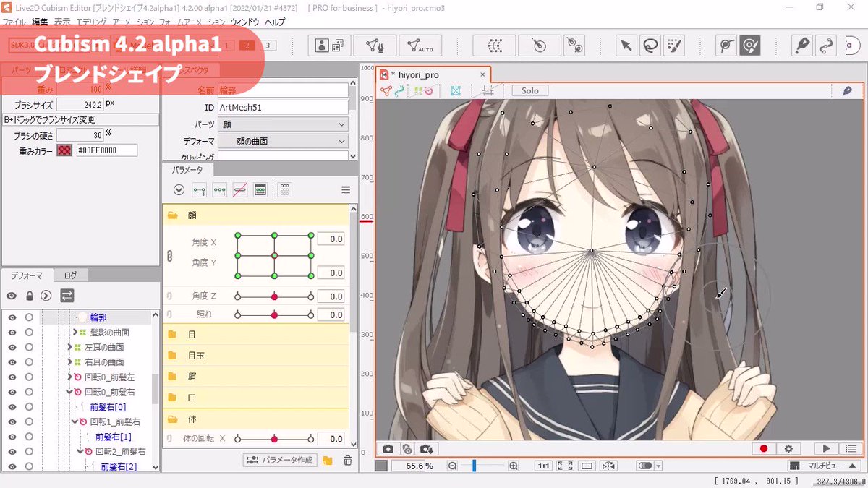Run the AUTO mesh generation tool
Image resolution: width=868 pixels, height=488 pixels.
pos(420,46)
